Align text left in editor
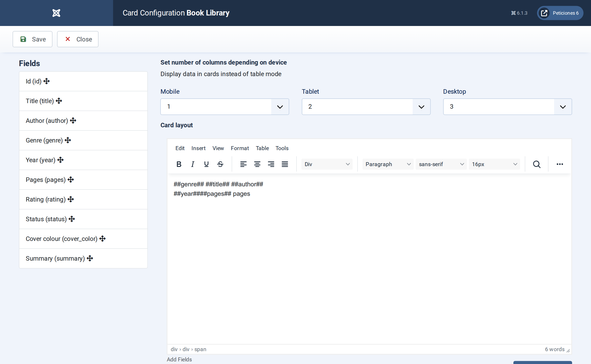591x364 pixels. [x=243, y=164]
